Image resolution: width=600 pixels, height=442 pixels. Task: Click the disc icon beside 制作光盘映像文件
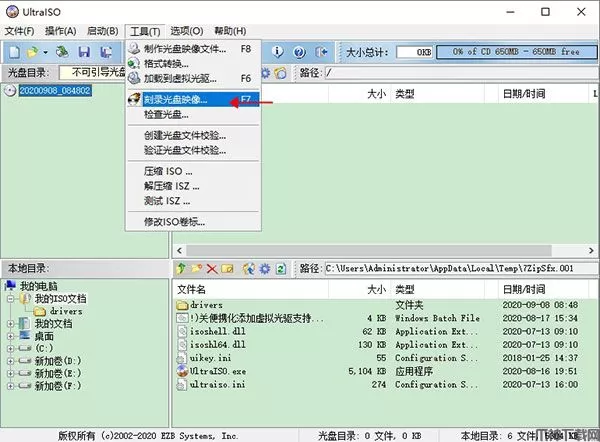(x=134, y=49)
